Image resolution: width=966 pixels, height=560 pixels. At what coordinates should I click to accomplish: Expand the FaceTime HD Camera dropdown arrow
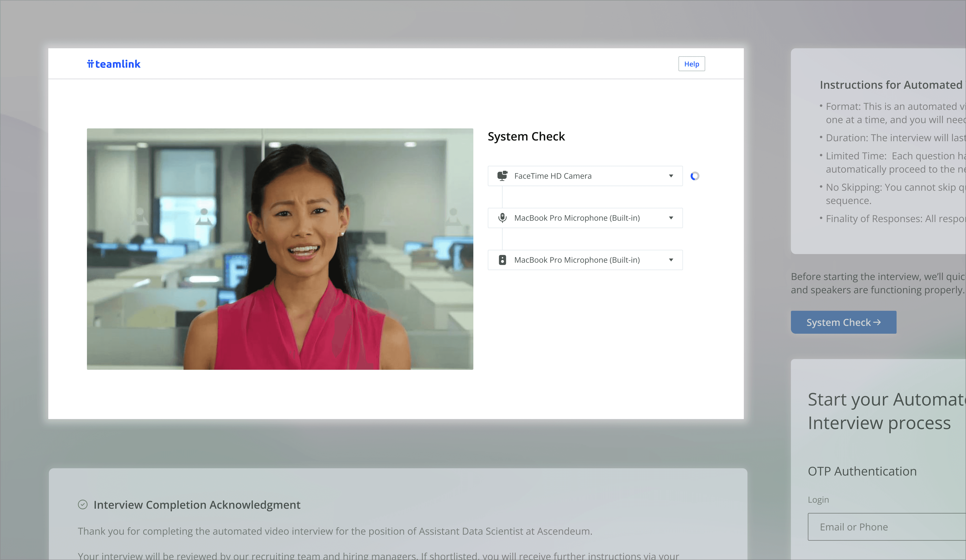pos(671,176)
